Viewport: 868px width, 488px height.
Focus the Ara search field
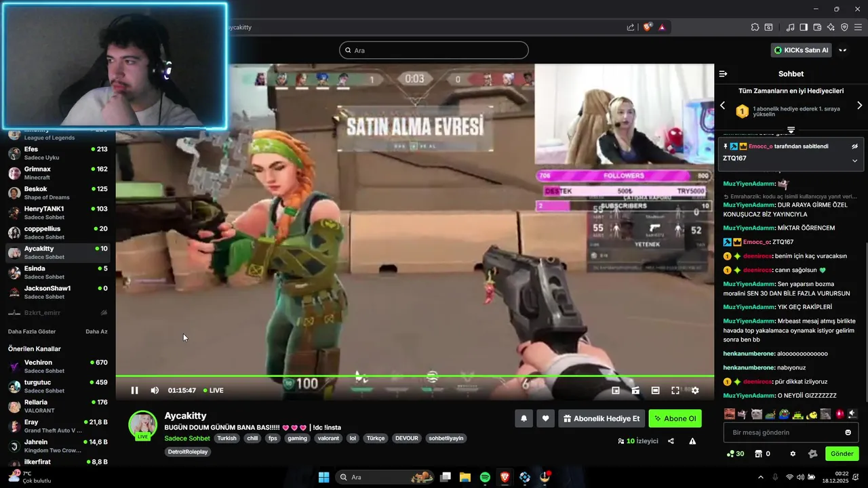[434, 50]
